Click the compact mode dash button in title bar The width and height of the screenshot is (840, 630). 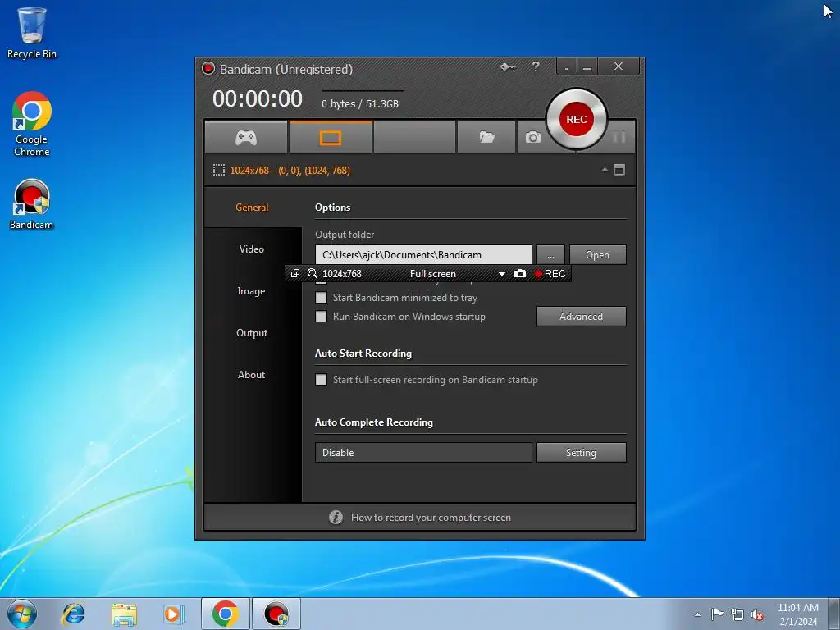coord(566,67)
